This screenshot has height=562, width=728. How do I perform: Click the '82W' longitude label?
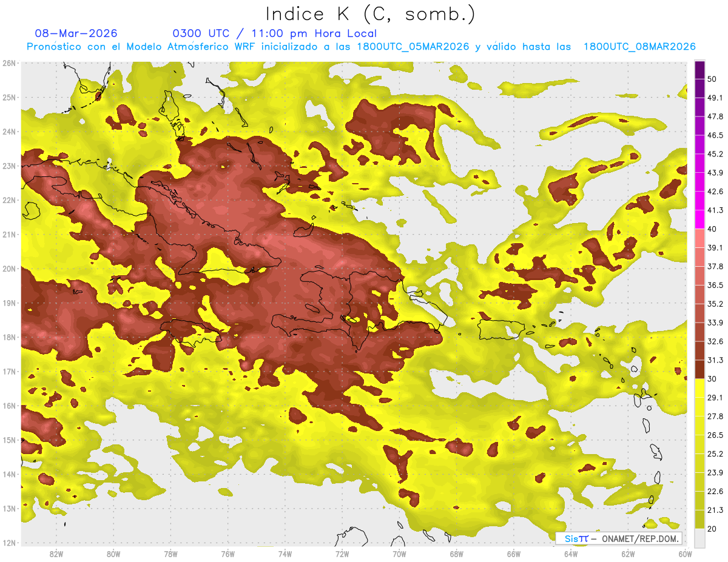(x=56, y=554)
